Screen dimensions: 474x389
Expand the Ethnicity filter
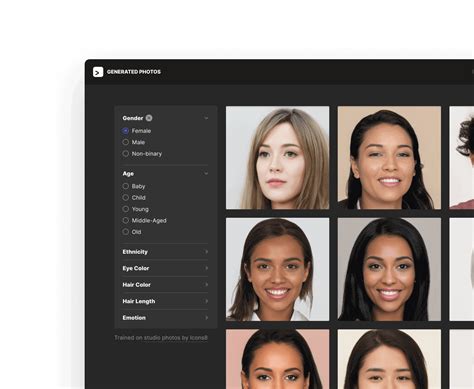tap(165, 252)
